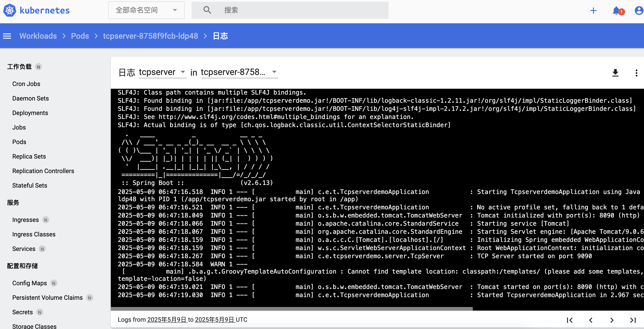Viewport: 644px width, 329px height.
Task: Select Deployments in the sidebar
Action: (x=30, y=113)
